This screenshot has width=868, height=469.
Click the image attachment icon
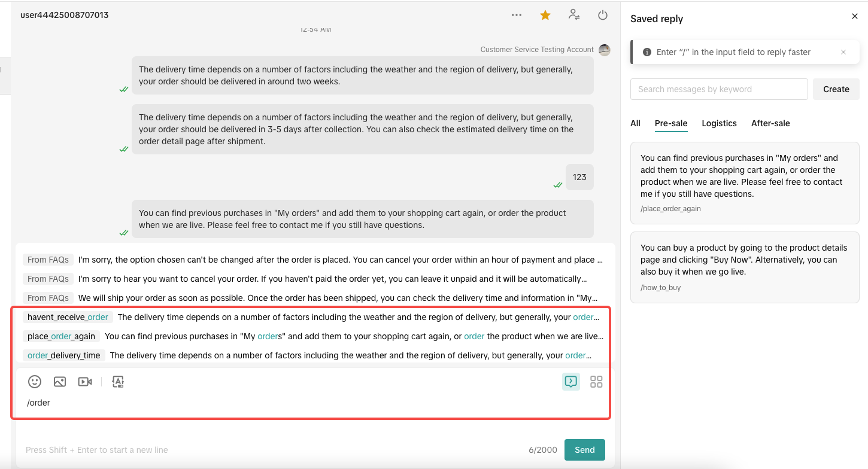point(60,382)
